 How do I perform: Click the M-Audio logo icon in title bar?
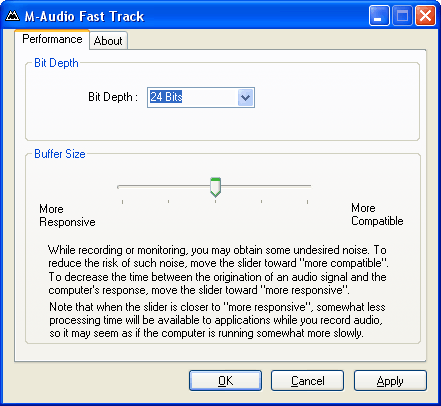click(x=13, y=16)
